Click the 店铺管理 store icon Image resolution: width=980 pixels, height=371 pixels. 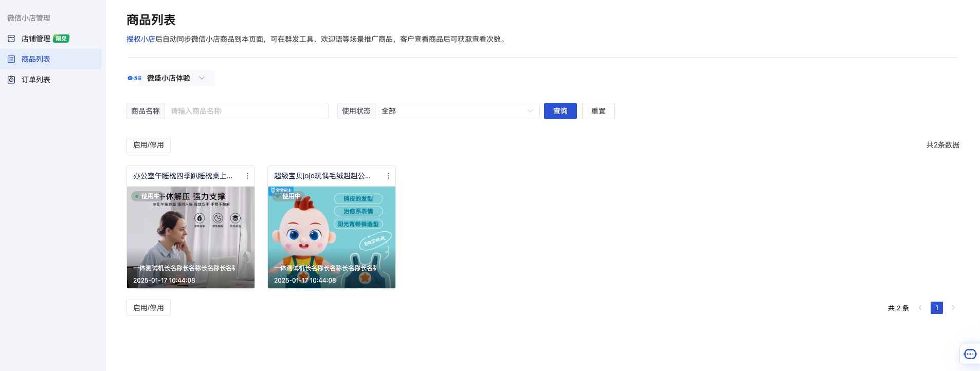(11, 39)
